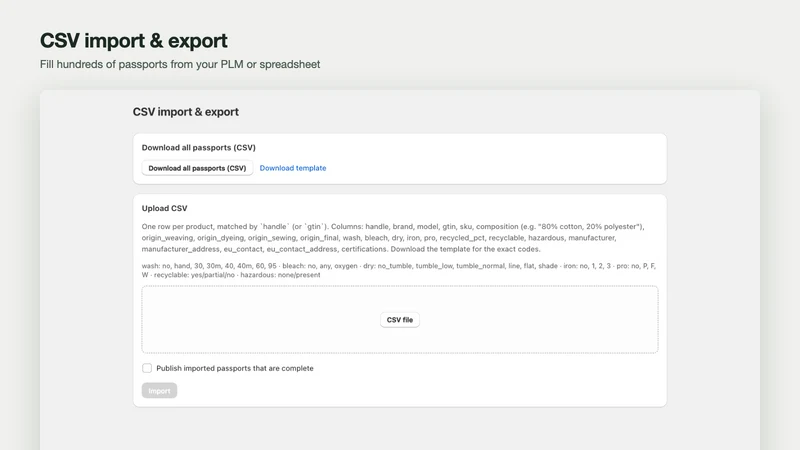This screenshot has width=800, height=450.
Task: Click the 'origin_weaving, origin_dyeing' column names line
Action: [x=379, y=238]
